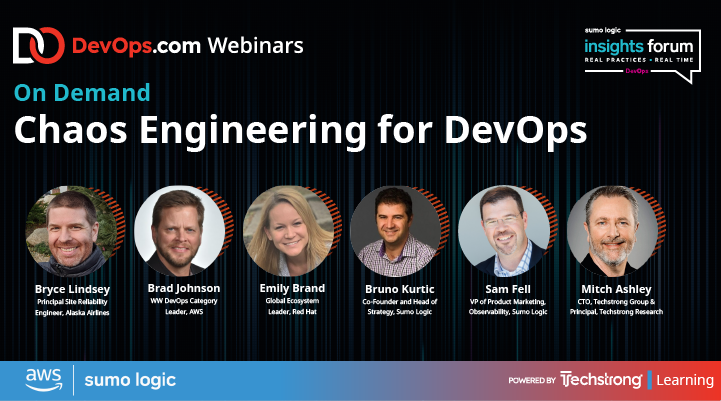Click the AWS logo in the footer
721x401 pixels.
pos(44,380)
